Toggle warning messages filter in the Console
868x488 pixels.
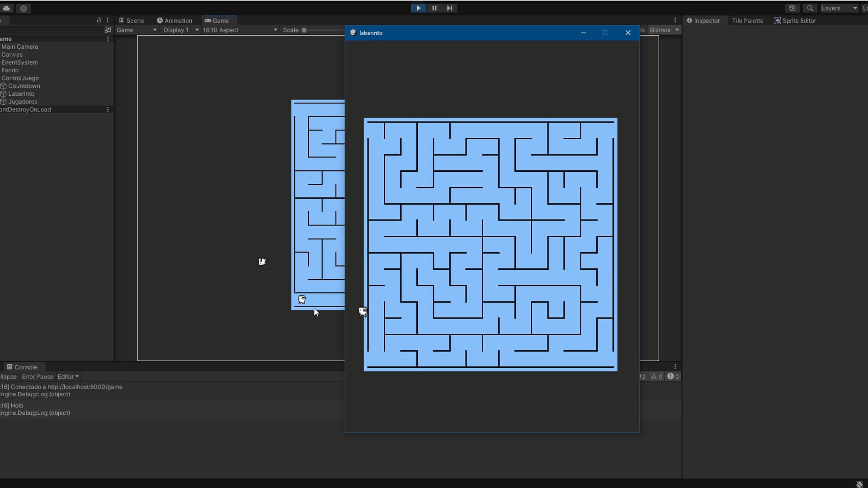point(656,376)
